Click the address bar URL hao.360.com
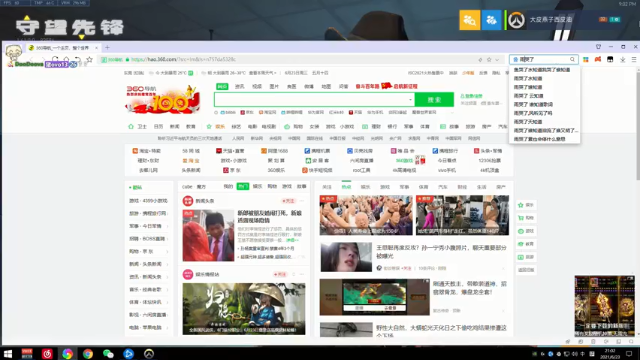Viewport: 640px width, 360px height. (183, 60)
